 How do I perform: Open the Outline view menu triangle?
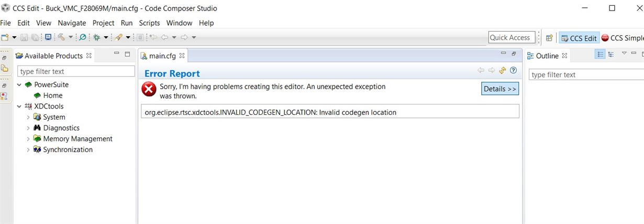coord(624,54)
